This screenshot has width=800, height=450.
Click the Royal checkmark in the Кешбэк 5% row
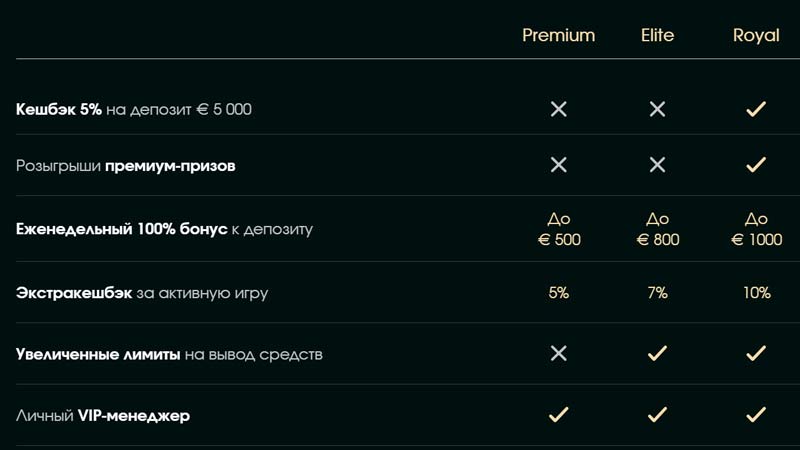coord(756,109)
